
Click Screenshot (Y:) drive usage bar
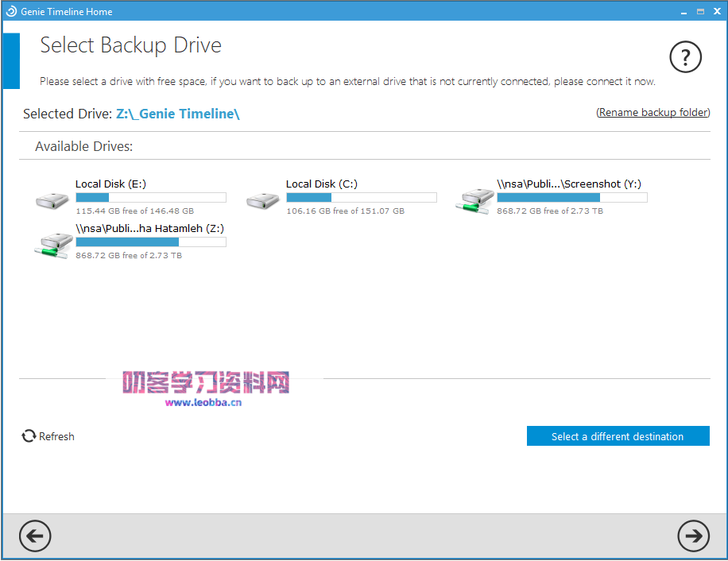[x=572, y=197]
